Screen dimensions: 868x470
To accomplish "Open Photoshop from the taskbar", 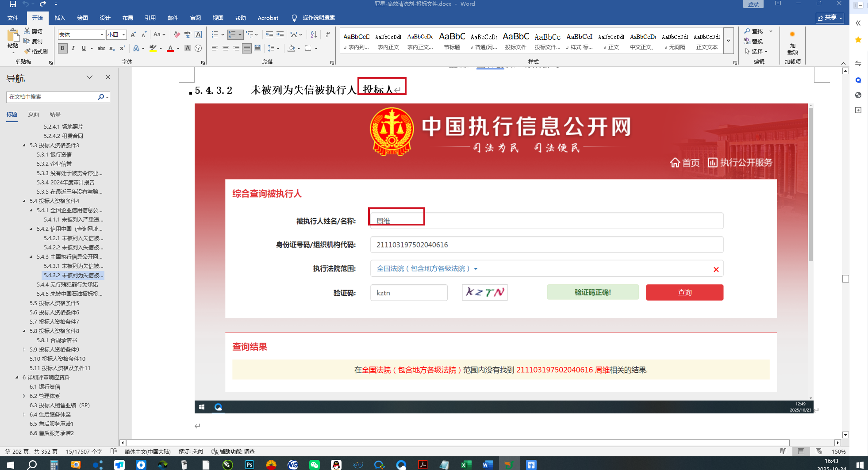I will pos(250,465).
